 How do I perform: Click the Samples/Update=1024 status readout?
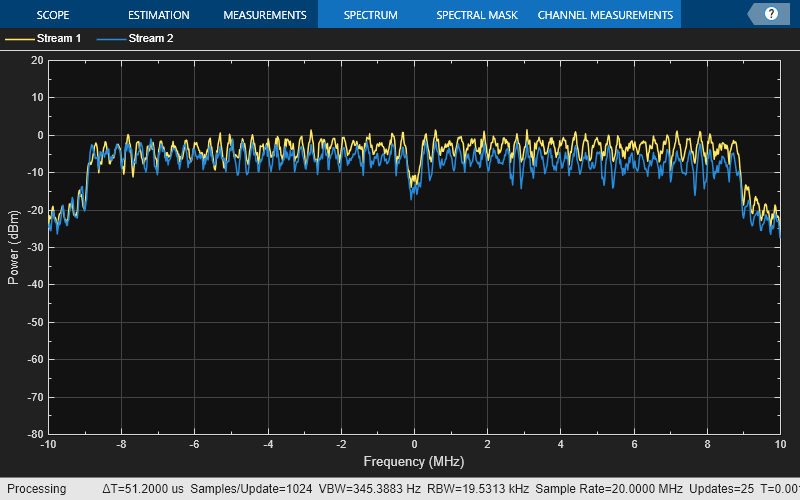coord(251,489)
